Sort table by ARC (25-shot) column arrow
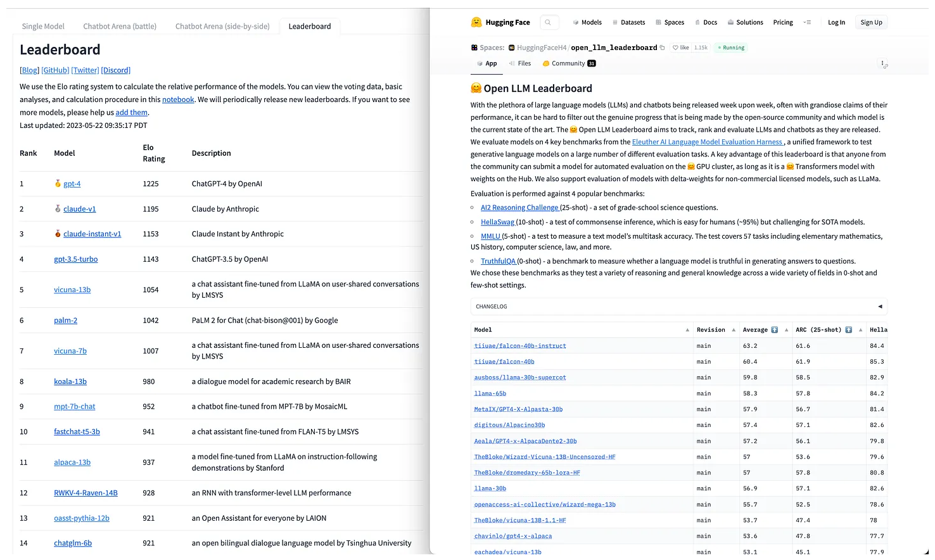 click(x=861, y=330)
